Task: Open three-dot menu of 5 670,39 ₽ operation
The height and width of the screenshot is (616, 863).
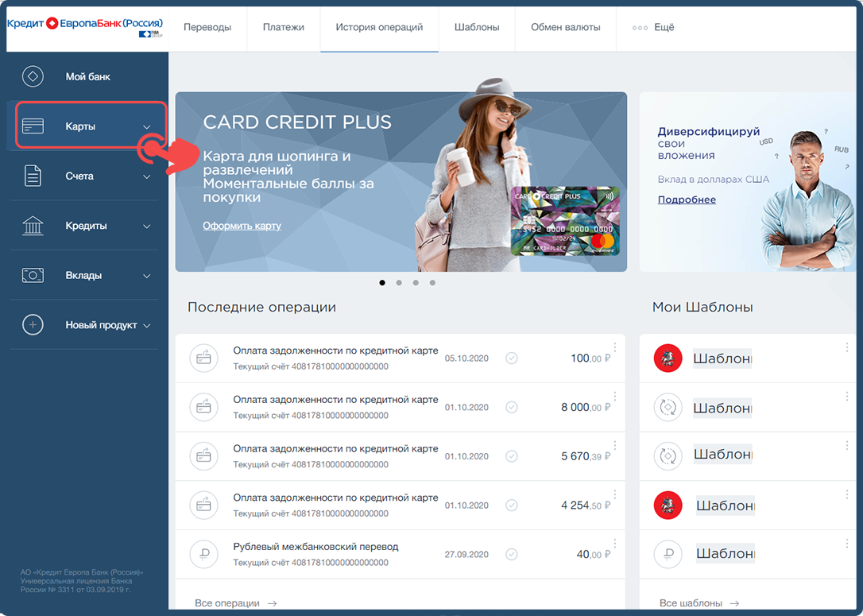Action: (x=615, y=446)
